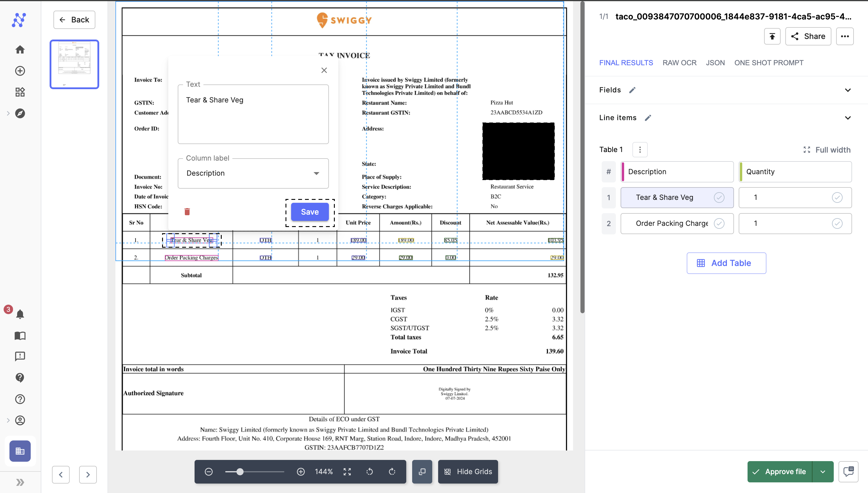This screenshot has width=868, height=493.
Task: Click the outlined help circle icon
Action: pyautogui.click(x=20, y=399)
